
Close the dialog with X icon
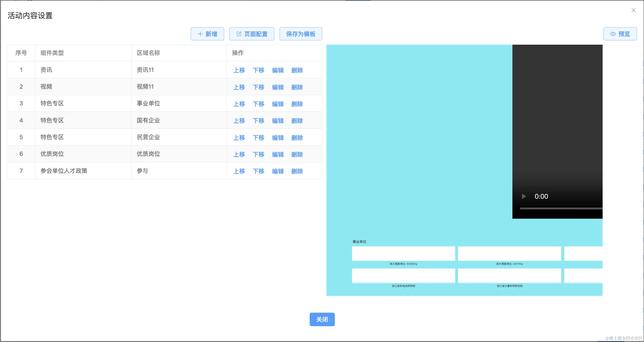(633, 10)
